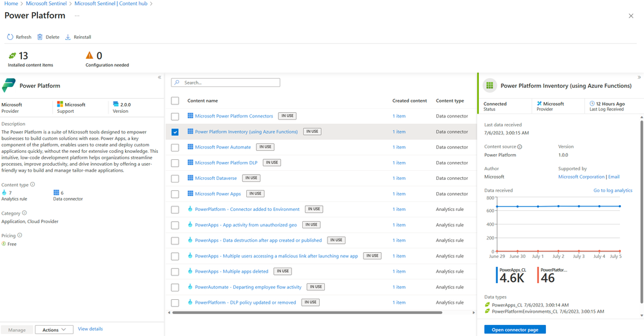Click the horizontal scrollbar under the content list
Viewport: 644px width, 336px height.
point(307,313)
